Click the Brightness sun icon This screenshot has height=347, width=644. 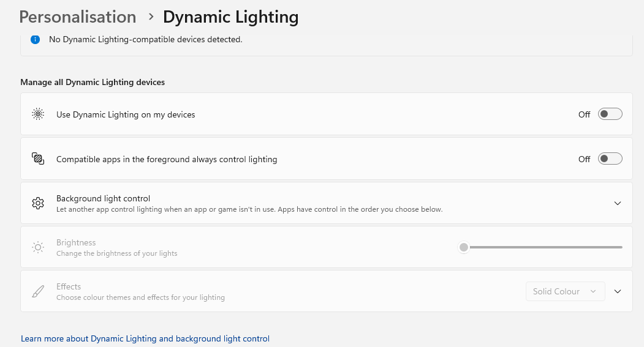pyautogui.click(x=38, y=247)
